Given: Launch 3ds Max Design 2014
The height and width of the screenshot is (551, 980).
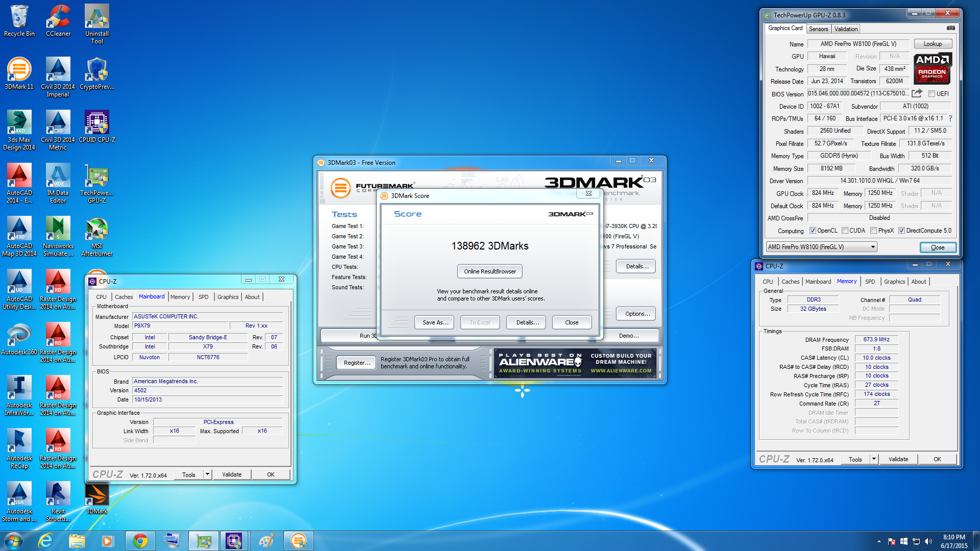Looking at the screenshot, I should tap(19, 130).
